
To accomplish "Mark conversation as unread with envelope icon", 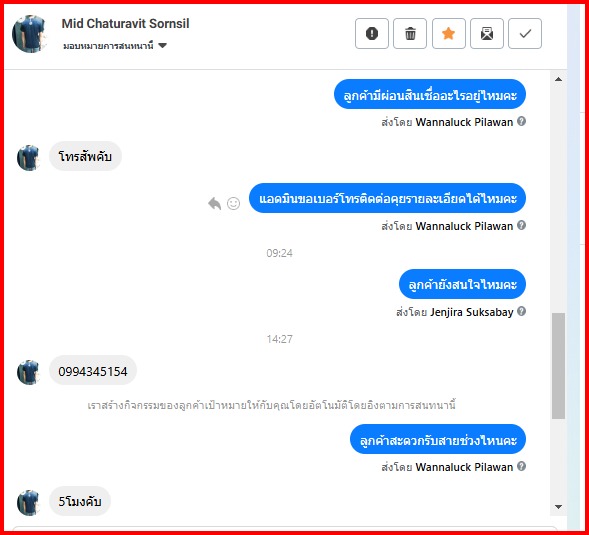I will [487, 34].
